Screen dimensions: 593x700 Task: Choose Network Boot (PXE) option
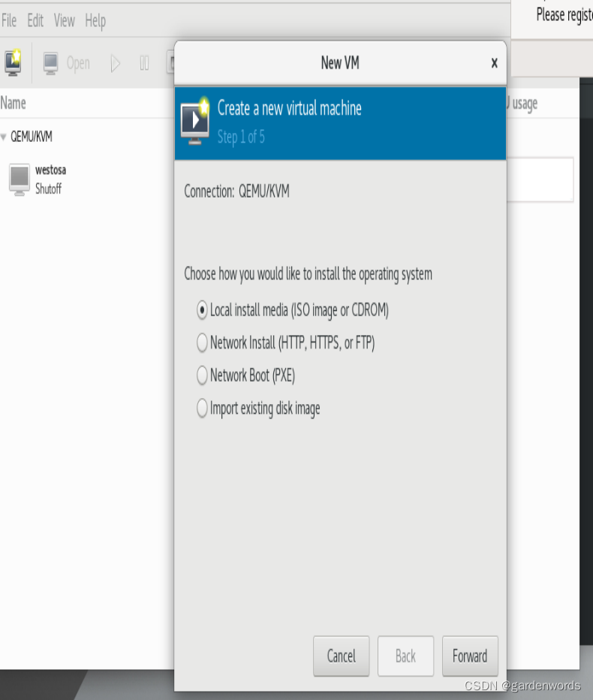246,376
